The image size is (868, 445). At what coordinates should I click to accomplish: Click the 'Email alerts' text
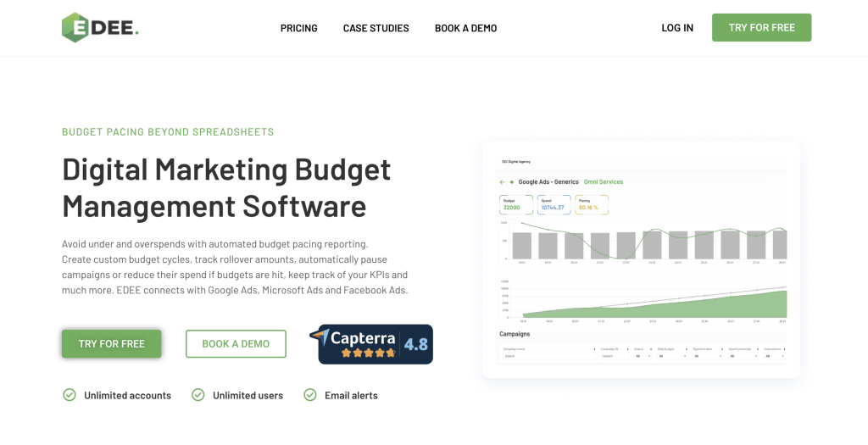351,395
